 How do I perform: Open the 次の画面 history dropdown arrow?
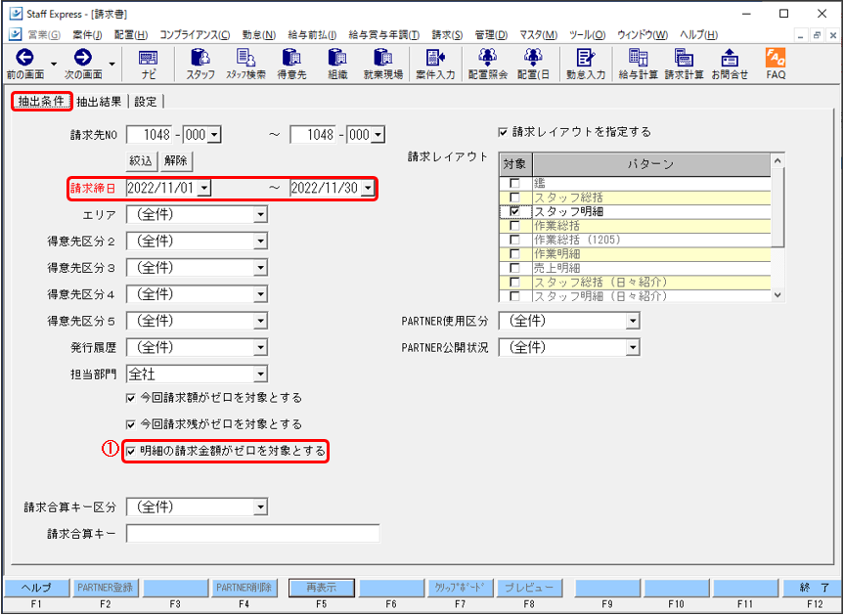point(111,64)
